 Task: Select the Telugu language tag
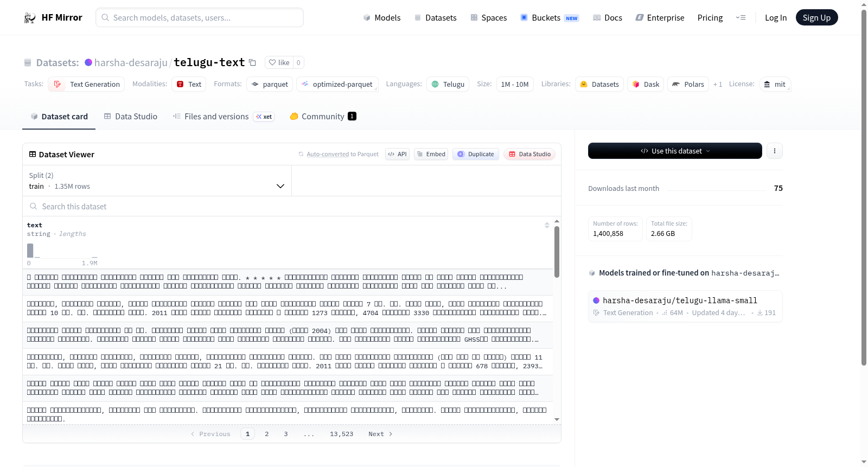tap(448, 84)
